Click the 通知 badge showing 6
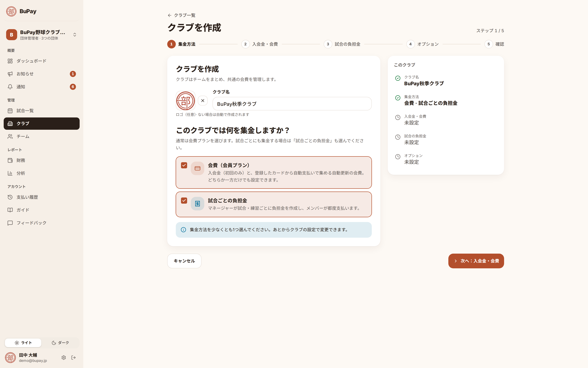 click(x=73, y=87)
